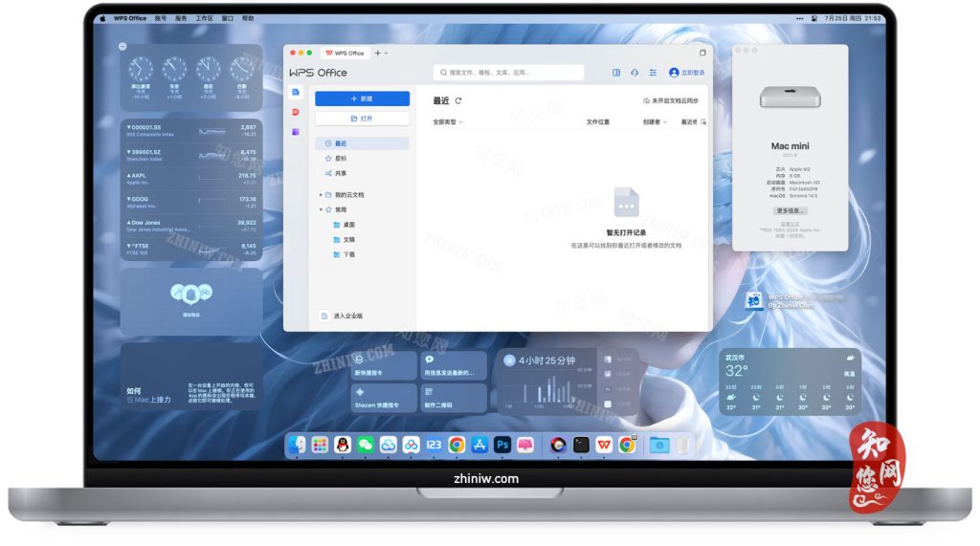The width and height of the screenshot is (980, 546).
Task: Open the 123 app icon in the Dock
Action: click(x=434, y=445)
